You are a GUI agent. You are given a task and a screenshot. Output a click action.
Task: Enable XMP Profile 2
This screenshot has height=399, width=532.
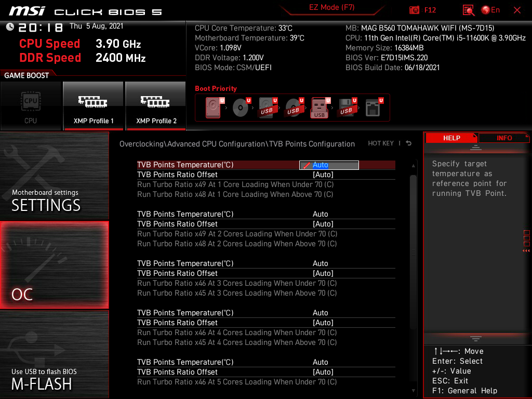point(156,106)
